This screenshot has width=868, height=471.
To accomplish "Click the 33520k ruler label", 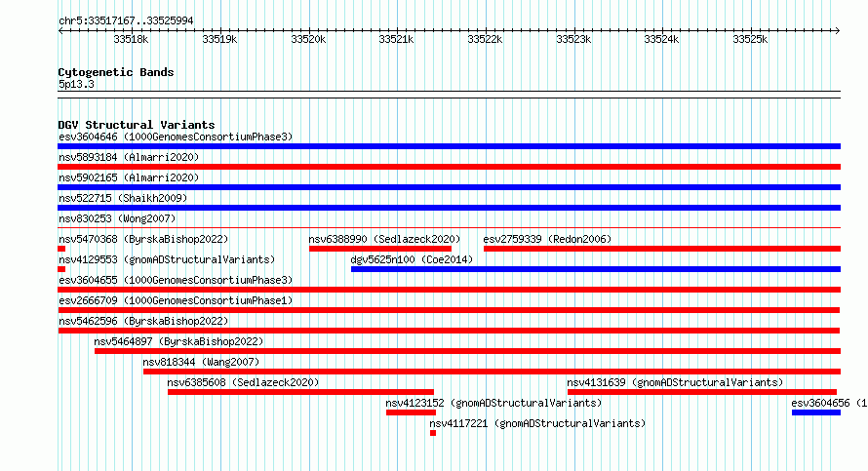I will click(308, 39).
